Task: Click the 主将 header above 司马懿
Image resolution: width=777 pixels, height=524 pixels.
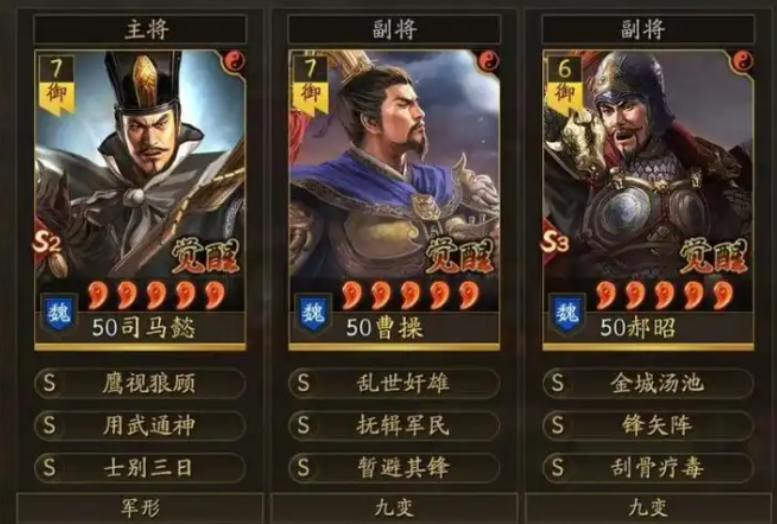Action: 140,30
